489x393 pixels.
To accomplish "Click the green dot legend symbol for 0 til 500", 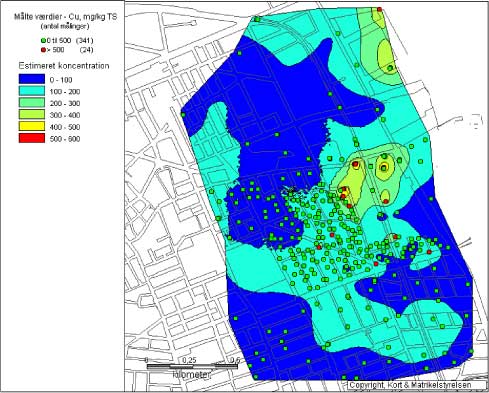I will click(43, 41).
